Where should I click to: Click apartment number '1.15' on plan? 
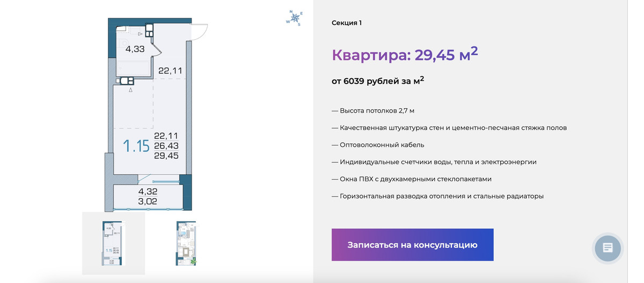(136, 146)
